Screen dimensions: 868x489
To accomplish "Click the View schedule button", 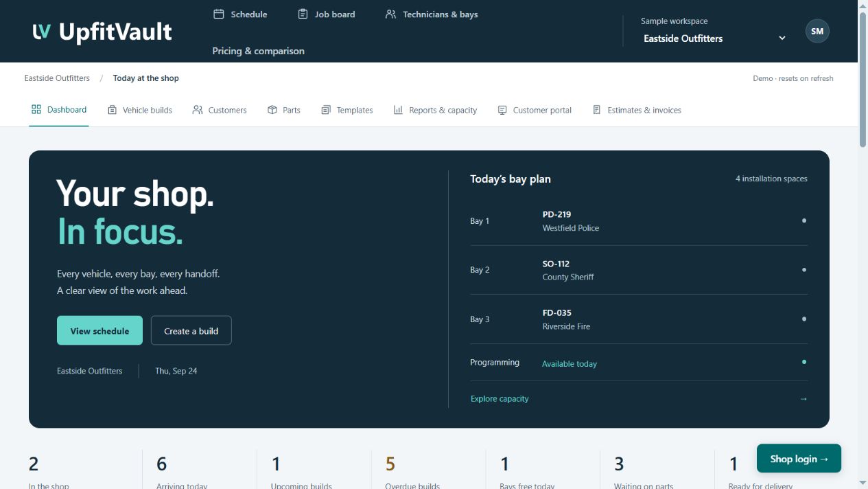I will pyautogui.click(x=99, y=330).
